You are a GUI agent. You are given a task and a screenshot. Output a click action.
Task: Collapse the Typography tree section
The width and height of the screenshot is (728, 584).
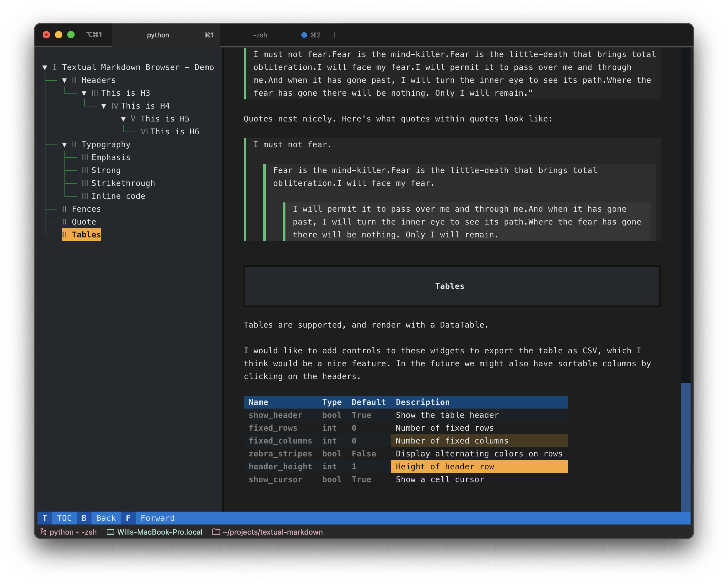[64, 145]
